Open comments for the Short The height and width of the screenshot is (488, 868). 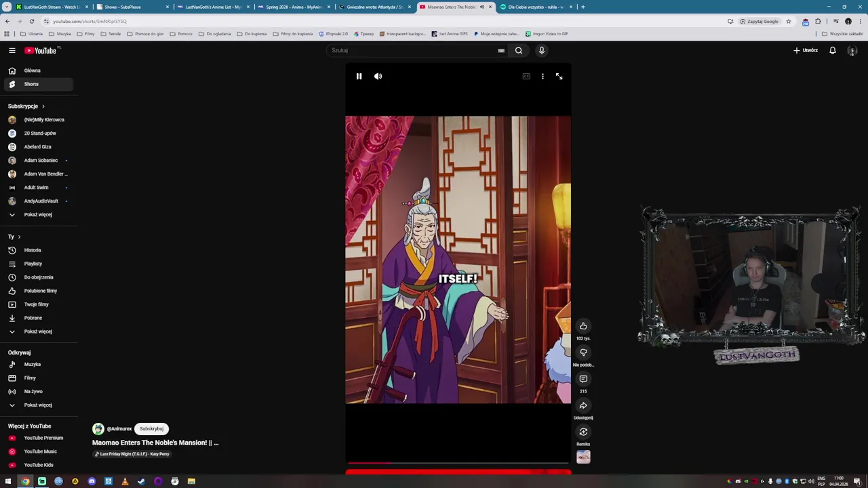coord(583,379)
